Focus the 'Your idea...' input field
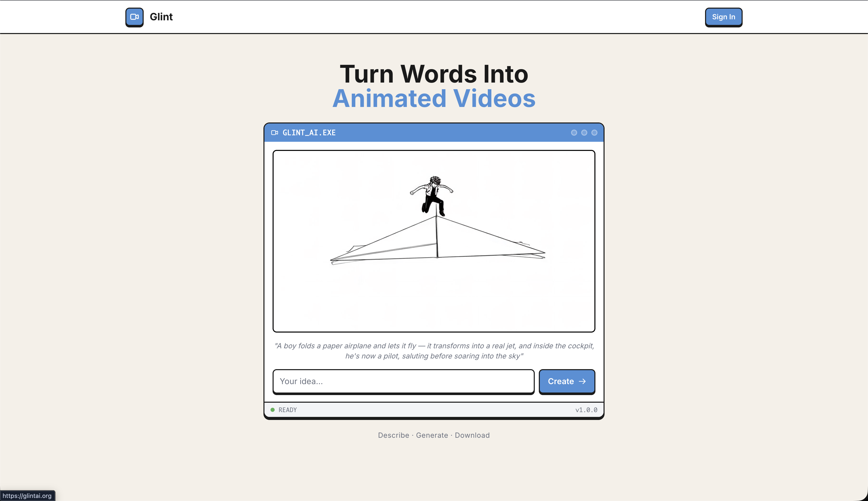This screenshot has width=868, height=501. 403,381
